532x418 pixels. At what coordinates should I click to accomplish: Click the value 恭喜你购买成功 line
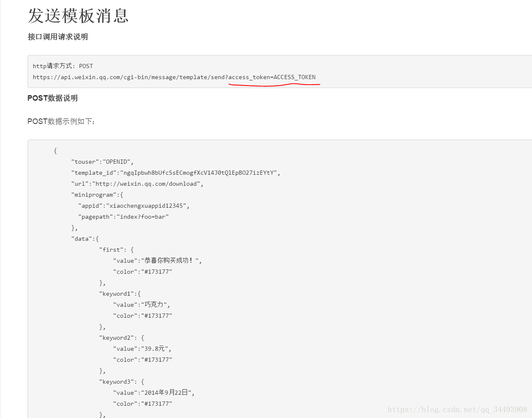point(157,261)
